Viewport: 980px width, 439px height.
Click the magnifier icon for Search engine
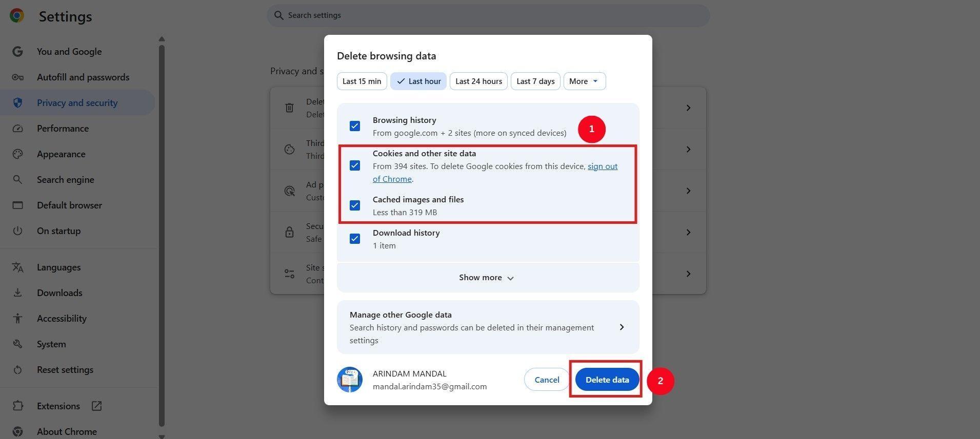(17, 180)
